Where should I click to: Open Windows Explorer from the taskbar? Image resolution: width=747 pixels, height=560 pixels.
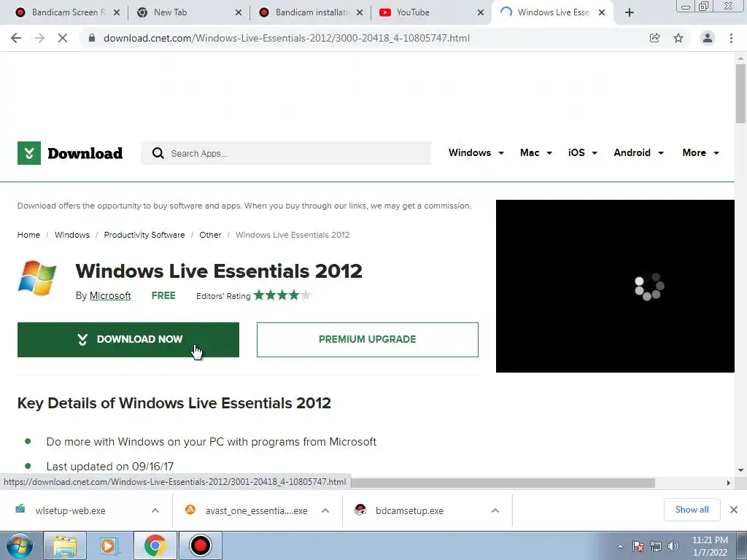[65, 545]
